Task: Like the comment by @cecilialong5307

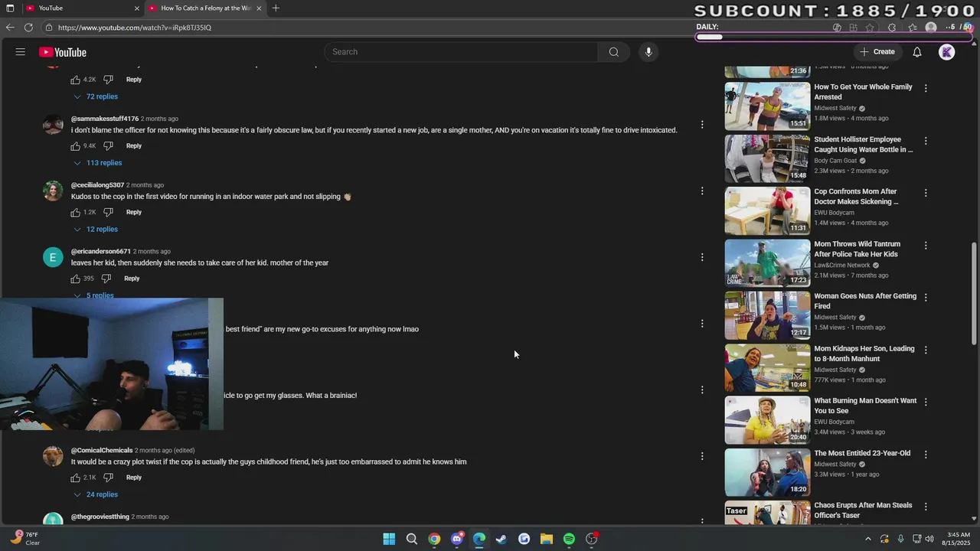Action: [x=76, y=212]
